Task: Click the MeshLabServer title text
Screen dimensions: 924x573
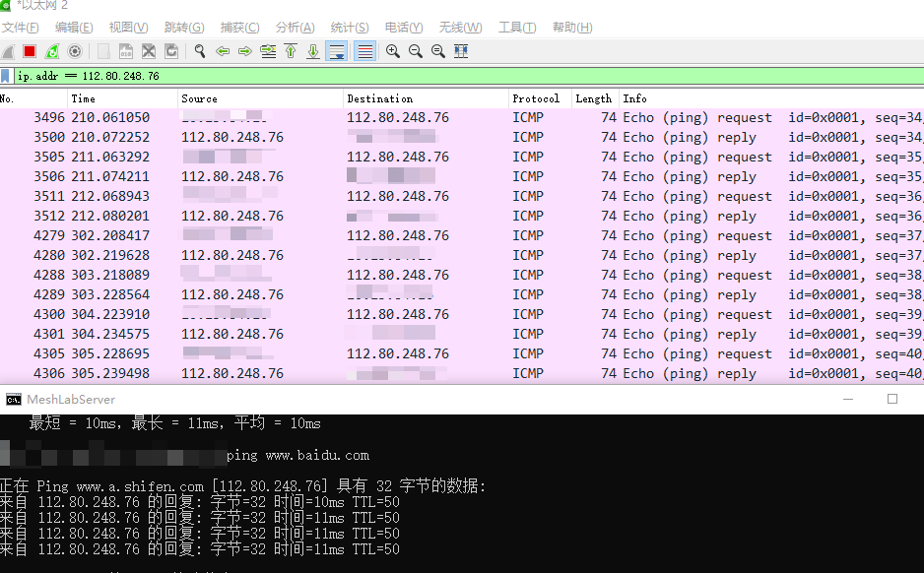Action: click(71, 400)
